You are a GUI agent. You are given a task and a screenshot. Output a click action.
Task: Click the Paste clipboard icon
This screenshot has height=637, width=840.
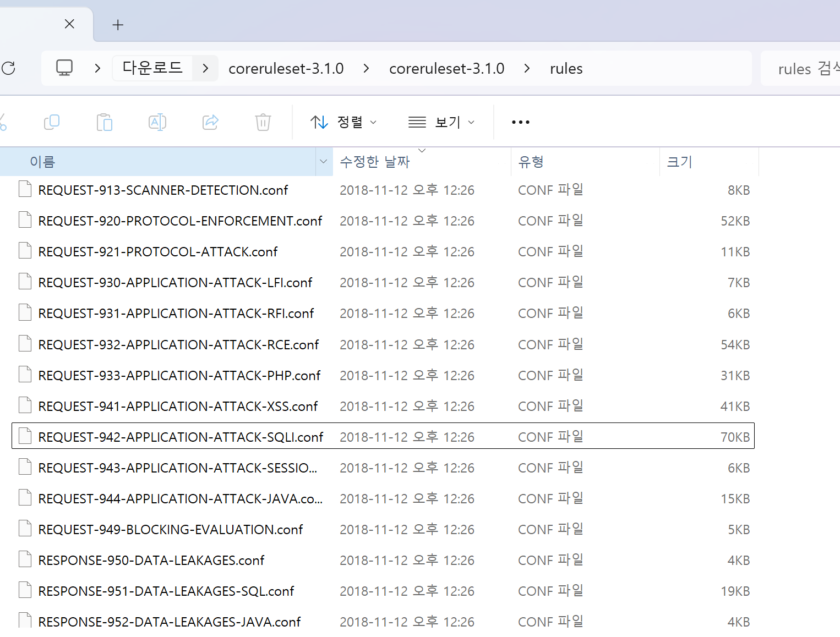click(x=104, y=122)
